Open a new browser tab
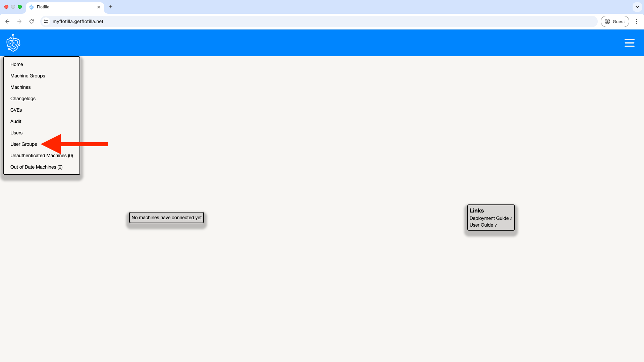Image resolution: width=644 pixels, height=362 pixels. click(x=111, y=7)
